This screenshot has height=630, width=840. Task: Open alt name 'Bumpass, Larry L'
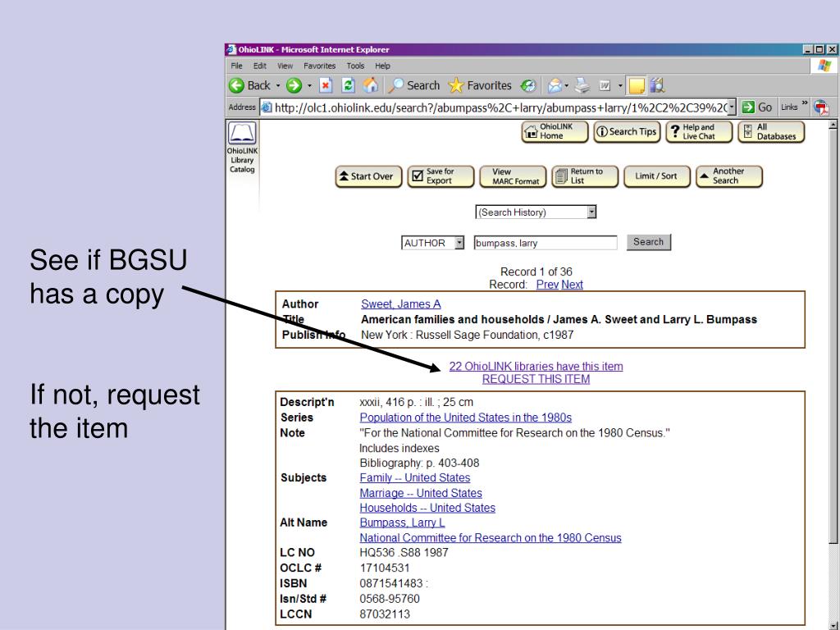coord(402,523)
